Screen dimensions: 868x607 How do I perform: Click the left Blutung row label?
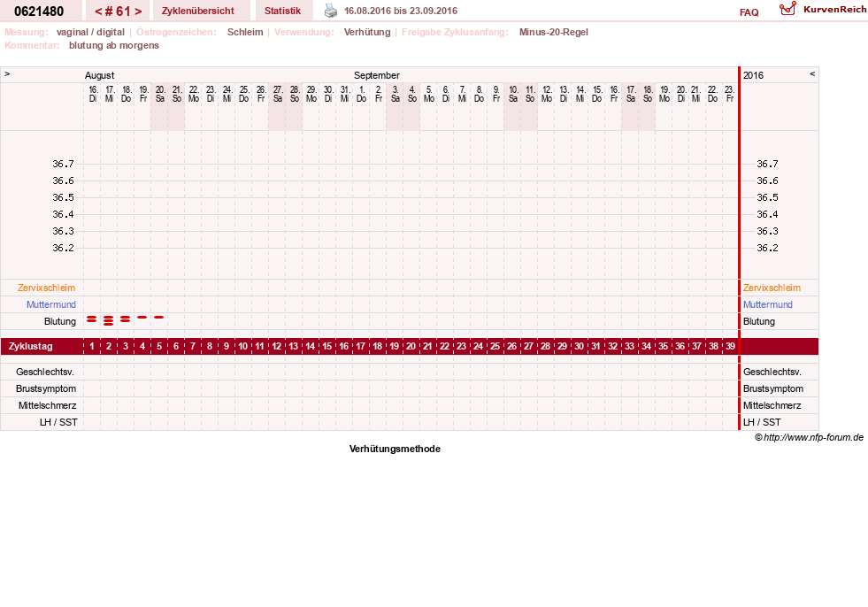click(60, 321)
